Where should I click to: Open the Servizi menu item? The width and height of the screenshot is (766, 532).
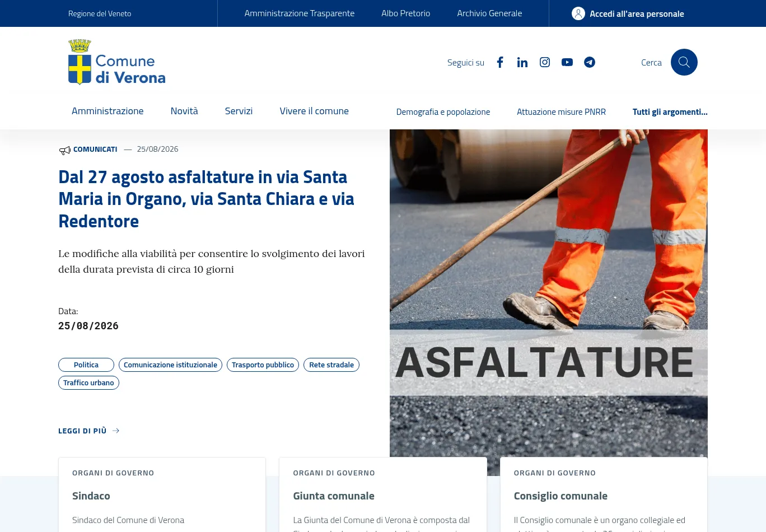pos(239,111)
